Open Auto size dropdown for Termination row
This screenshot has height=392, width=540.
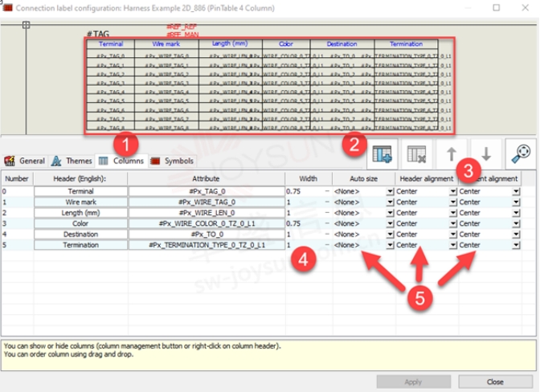390,245
